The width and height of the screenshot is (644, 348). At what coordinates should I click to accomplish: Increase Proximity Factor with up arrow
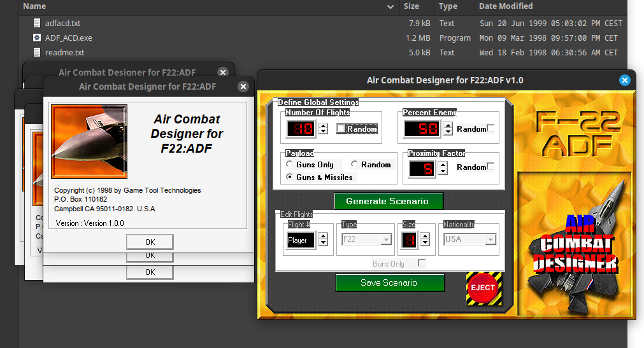443,165
